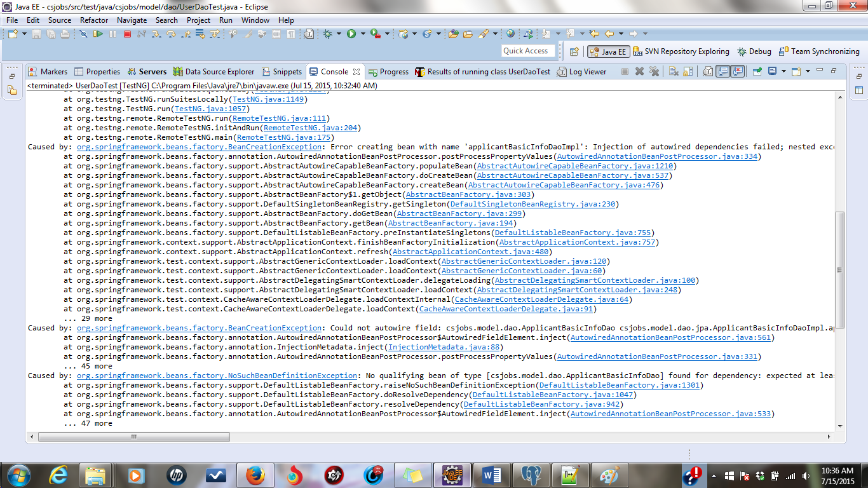Click the green Run button
868x488 pixels.
point(351,34)
